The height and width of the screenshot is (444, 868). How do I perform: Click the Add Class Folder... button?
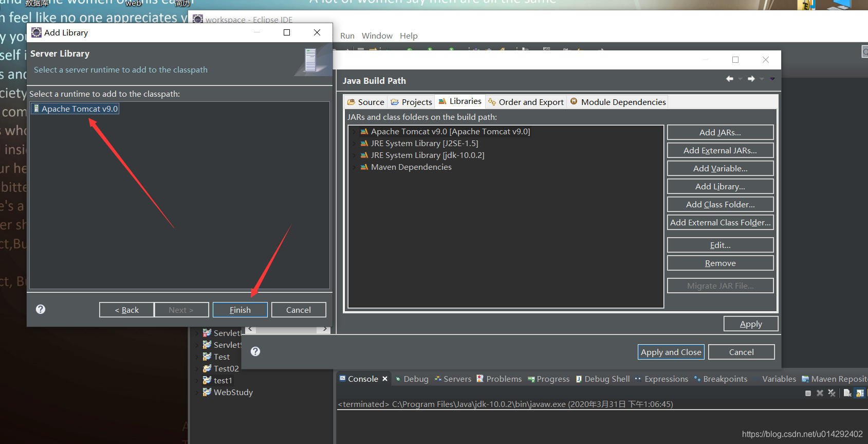tap(720, 204)
